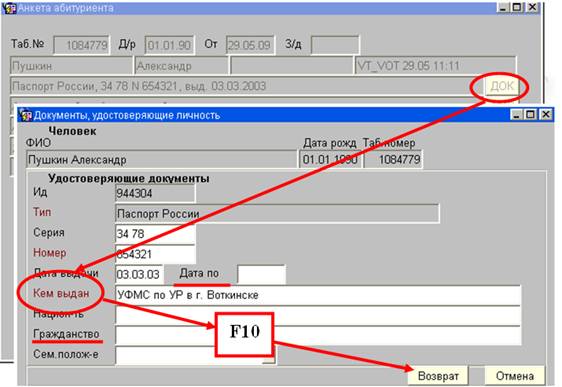Click the empty З/д field
This screenshot has height=387, width=562.
click(335, 45)
